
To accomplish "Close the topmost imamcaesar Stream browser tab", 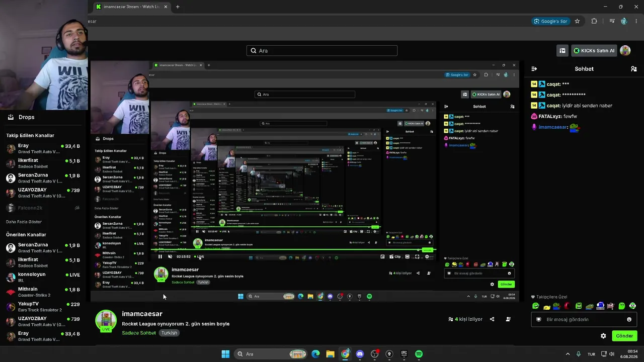I will pyautogui.click(x=165, y=7).
